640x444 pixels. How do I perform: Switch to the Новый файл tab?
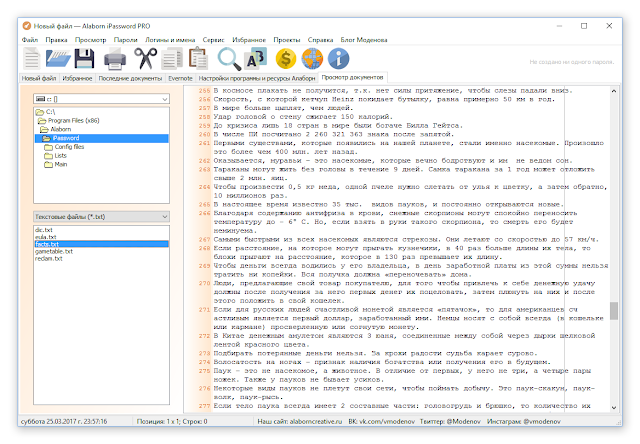(x=39, y=78)
